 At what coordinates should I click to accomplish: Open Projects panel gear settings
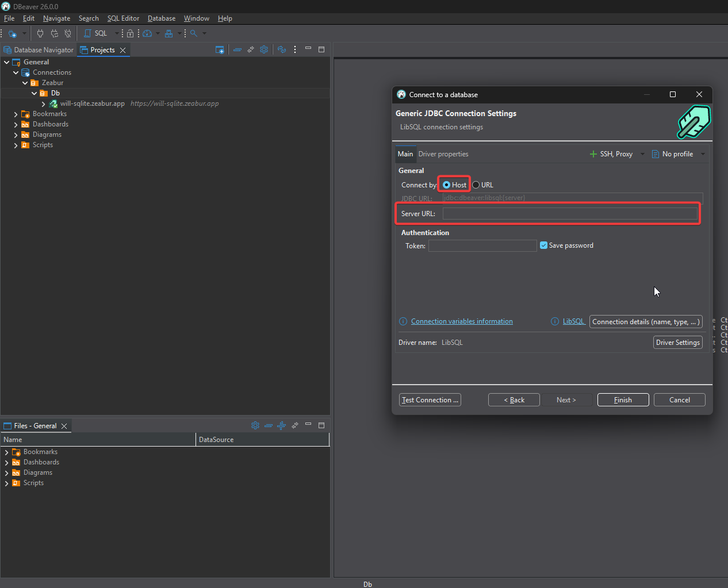point(264,50)
